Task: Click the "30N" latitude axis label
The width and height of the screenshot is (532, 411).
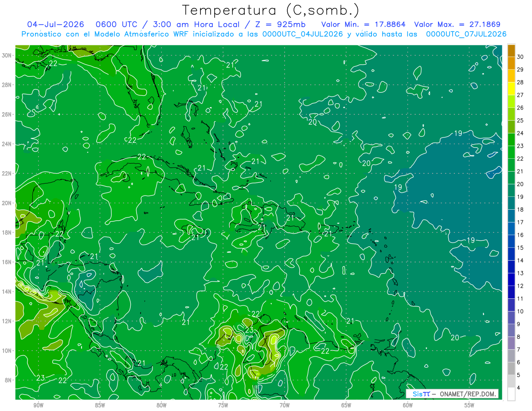Action: point(7,55)
